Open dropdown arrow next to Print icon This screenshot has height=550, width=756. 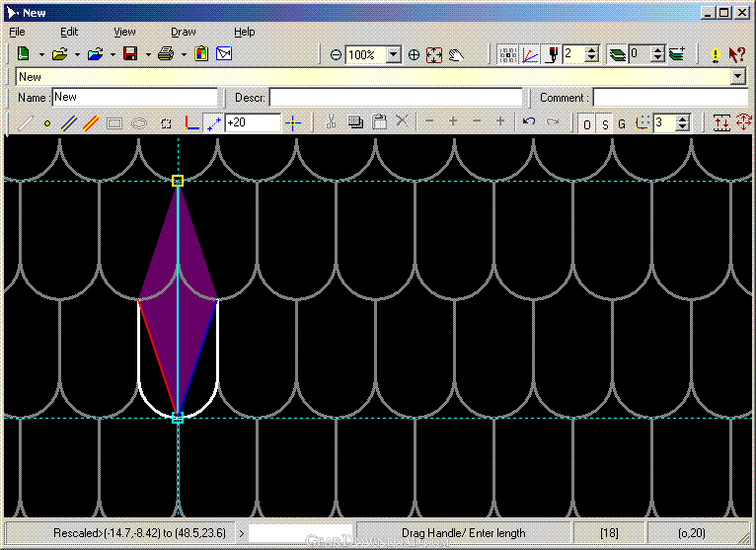coord(184,55)
